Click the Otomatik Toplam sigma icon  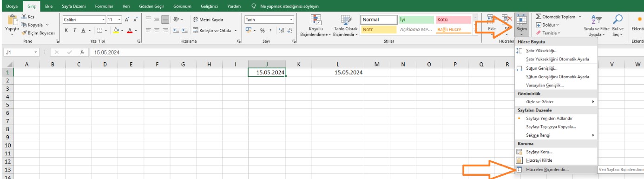pyautogui.click(x=539, y=17)
